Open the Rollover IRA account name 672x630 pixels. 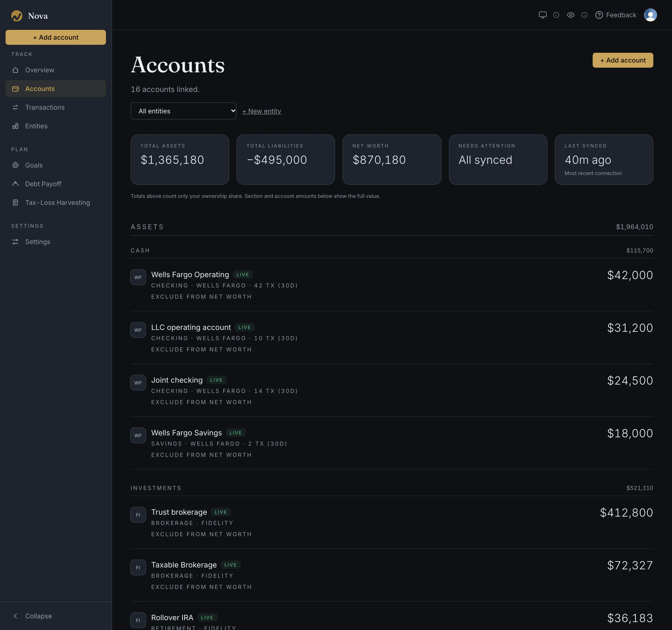click(x=172, y=617)
